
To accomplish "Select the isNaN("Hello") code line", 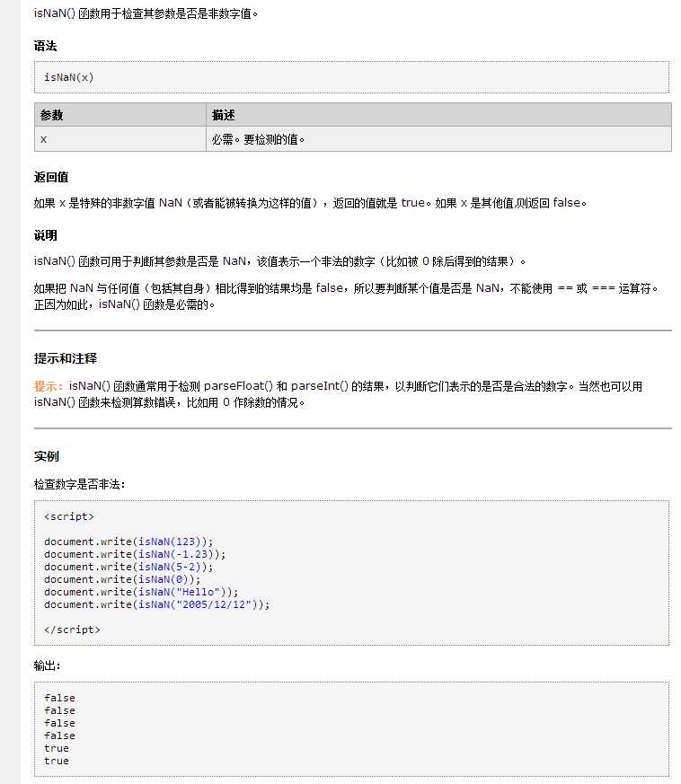I will click(x=141, y=592).
